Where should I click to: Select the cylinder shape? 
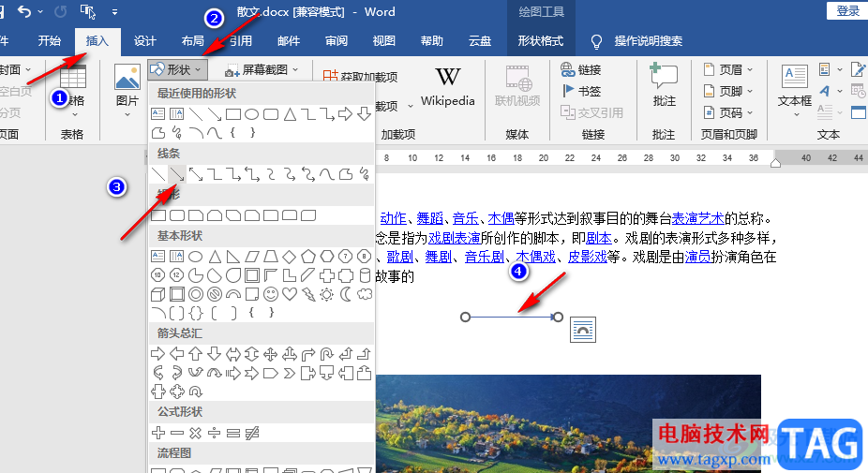point(365,275)
